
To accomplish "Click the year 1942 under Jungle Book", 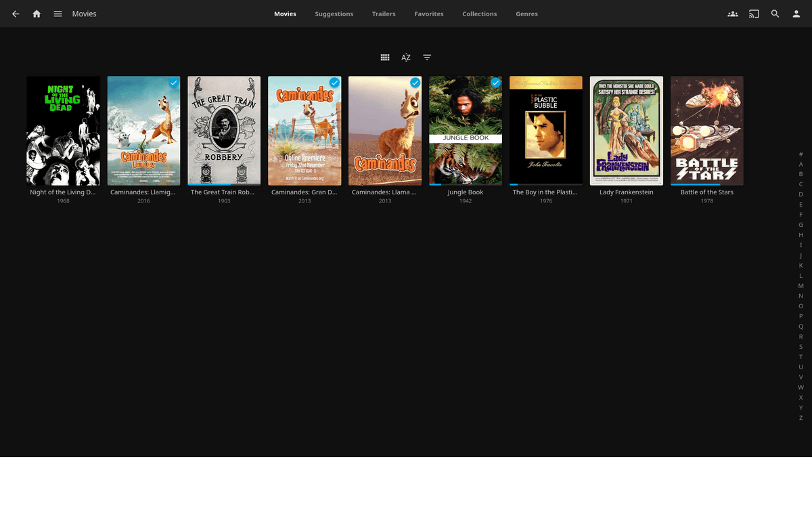I will (466, 201).
